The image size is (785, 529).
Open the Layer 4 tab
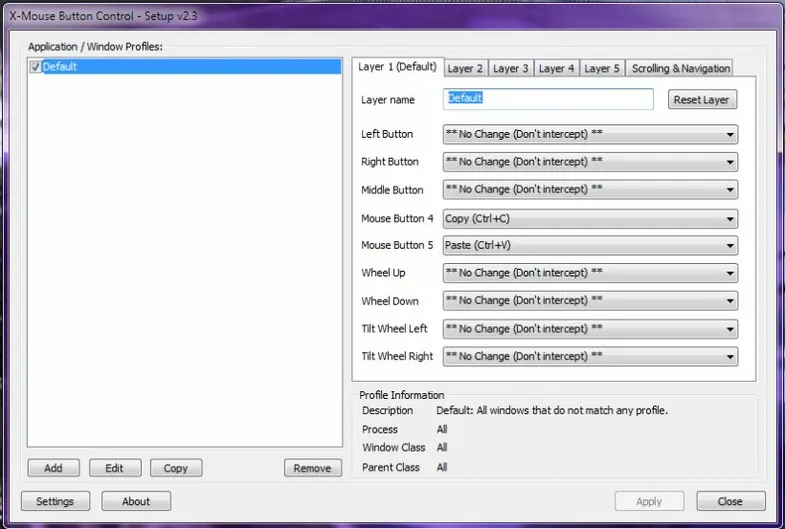pyautogui.click(x=556, y=68)
